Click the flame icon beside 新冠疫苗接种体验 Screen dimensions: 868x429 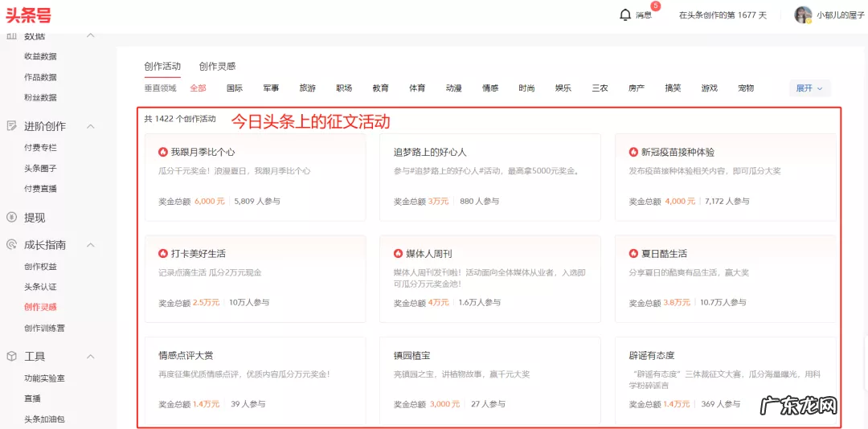click(x=633, y=152)
